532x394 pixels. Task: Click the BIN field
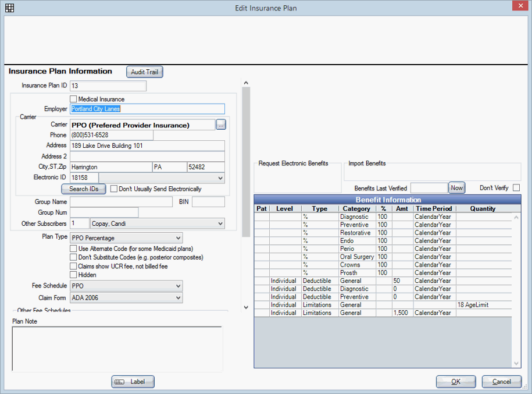point(208,202)
